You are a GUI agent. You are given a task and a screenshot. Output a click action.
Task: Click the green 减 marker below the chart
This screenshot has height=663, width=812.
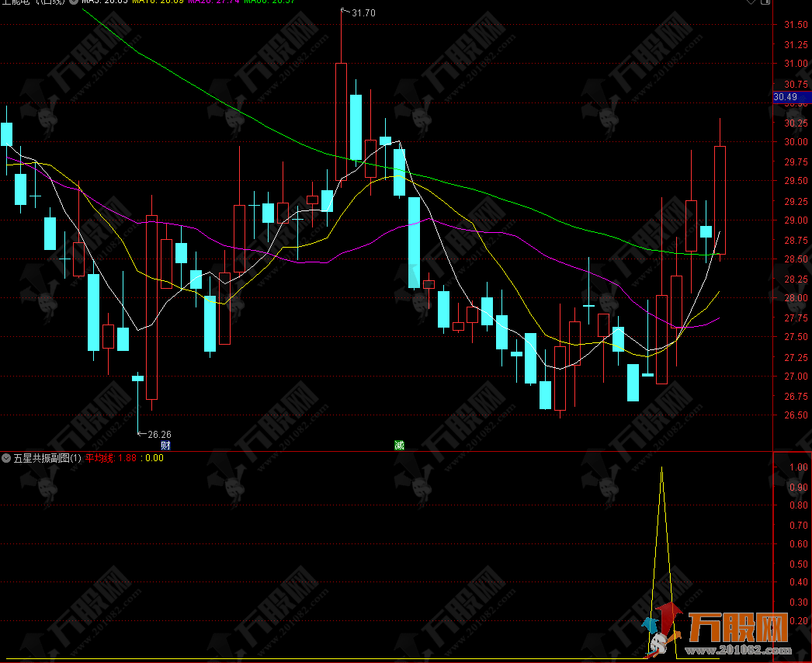click(x=399, y=446)
